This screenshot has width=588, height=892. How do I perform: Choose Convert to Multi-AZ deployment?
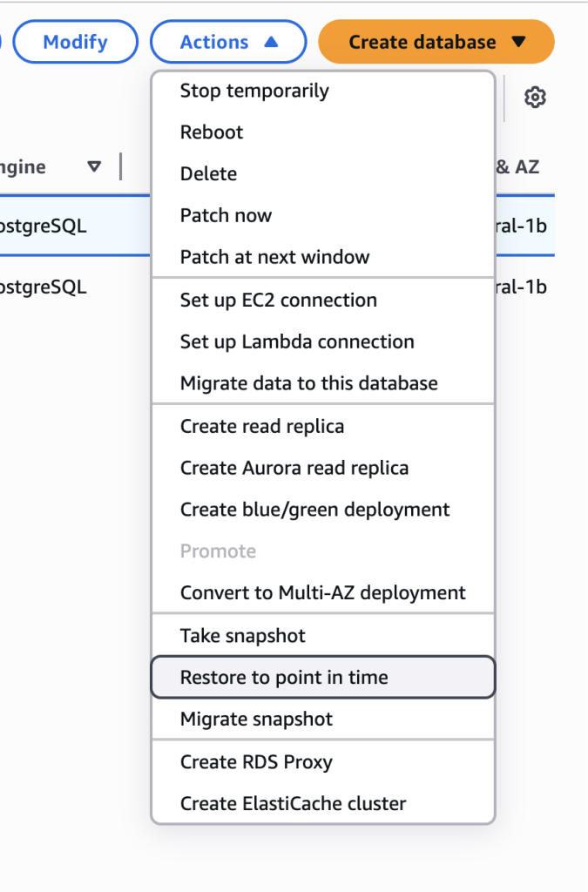pos(323,592)
